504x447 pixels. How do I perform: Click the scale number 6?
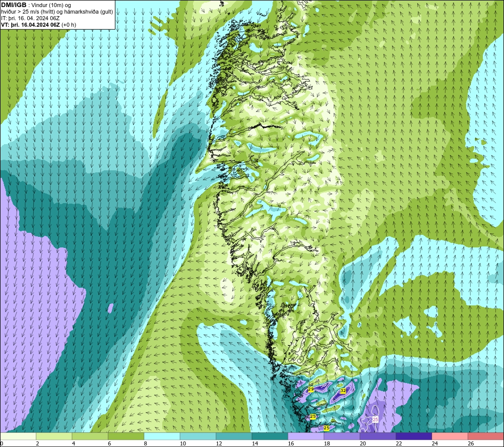pos(109,443)
